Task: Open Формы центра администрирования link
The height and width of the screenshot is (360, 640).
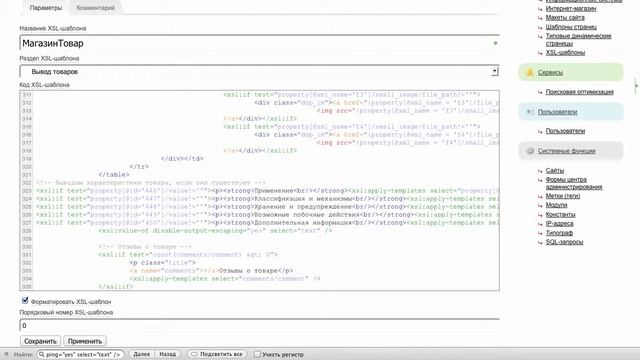Action: [x=574, y=183]
